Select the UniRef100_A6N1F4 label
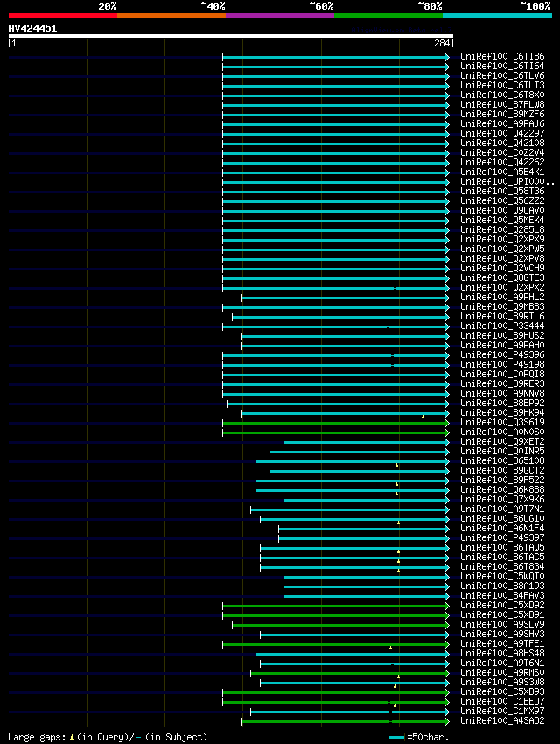The image size is (560, 744). click(x=502, y=528)
